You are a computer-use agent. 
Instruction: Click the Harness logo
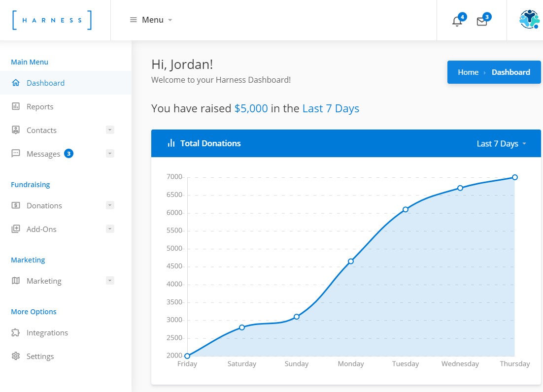pyautogui.click(x=51, y=20)
